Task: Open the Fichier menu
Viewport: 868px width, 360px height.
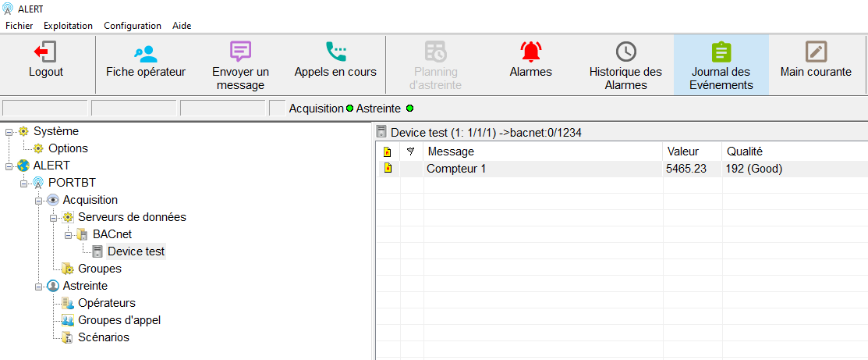Action: 19,26
